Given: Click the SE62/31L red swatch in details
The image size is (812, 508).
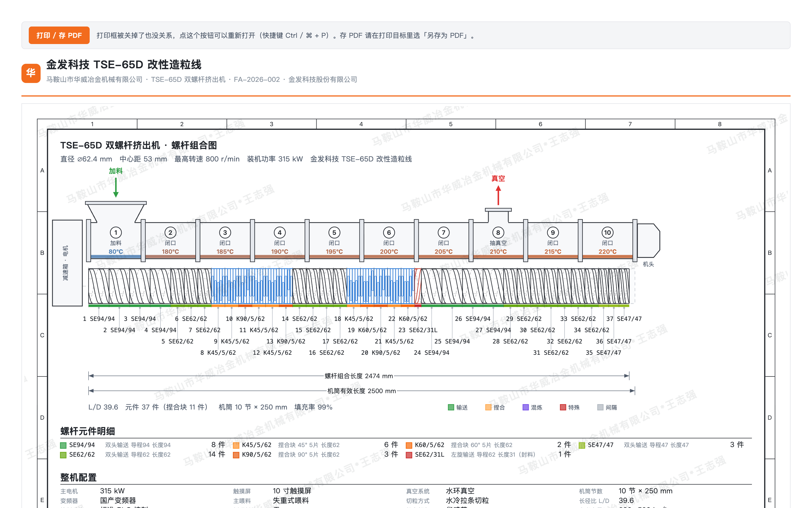Looking at the screenshot, I should 409,455.
